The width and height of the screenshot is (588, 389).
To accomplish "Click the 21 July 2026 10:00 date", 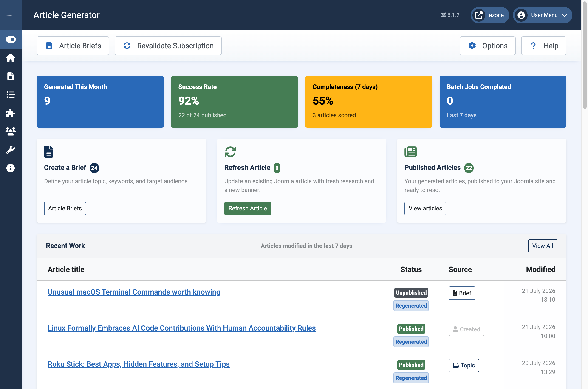I will point(538,332).
